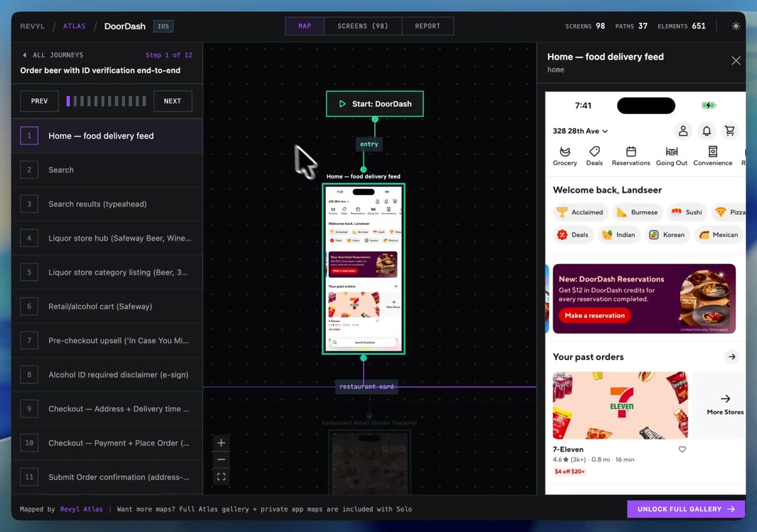
Task: Select the Burmese cuisine chip
Action: pos(637,212)
